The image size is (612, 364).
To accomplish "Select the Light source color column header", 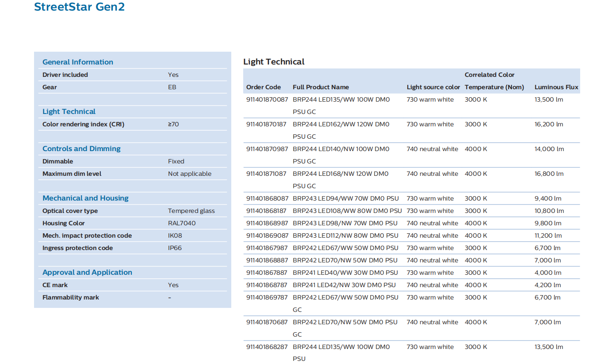I will 433,87.
